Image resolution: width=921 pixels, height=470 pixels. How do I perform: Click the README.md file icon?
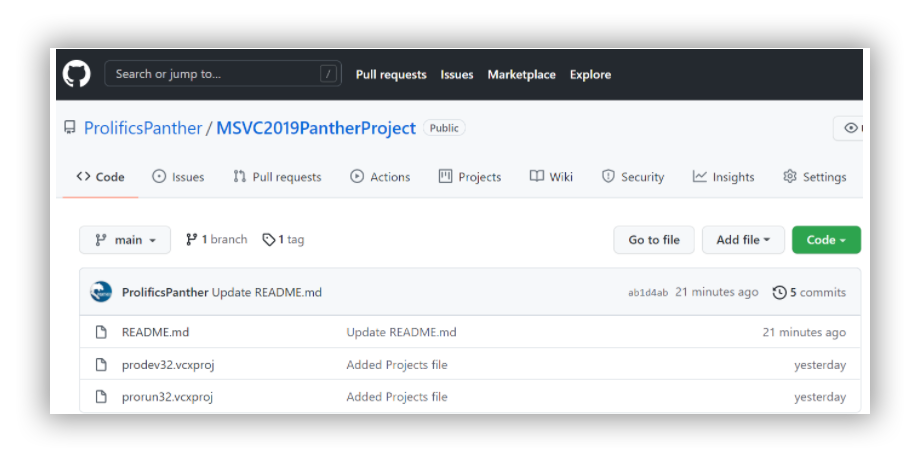(x=101, y=332)
